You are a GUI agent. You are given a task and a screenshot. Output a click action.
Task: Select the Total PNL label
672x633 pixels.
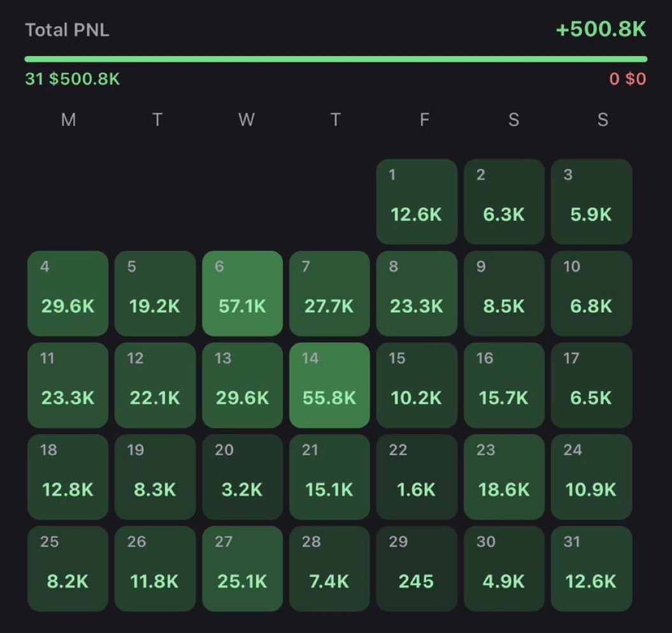click(x=67, y=29)
